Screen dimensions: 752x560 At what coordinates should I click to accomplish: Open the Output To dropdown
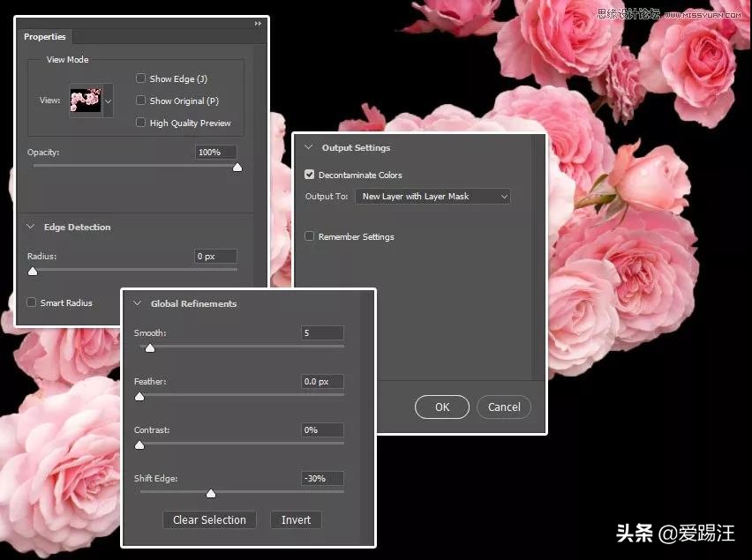pos(432,196)
